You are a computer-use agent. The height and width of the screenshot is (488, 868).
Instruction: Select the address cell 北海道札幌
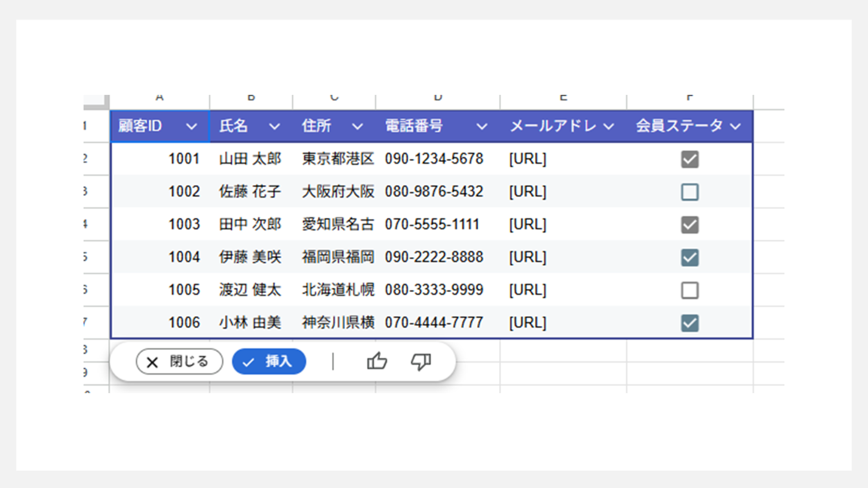tap(334, 290)
